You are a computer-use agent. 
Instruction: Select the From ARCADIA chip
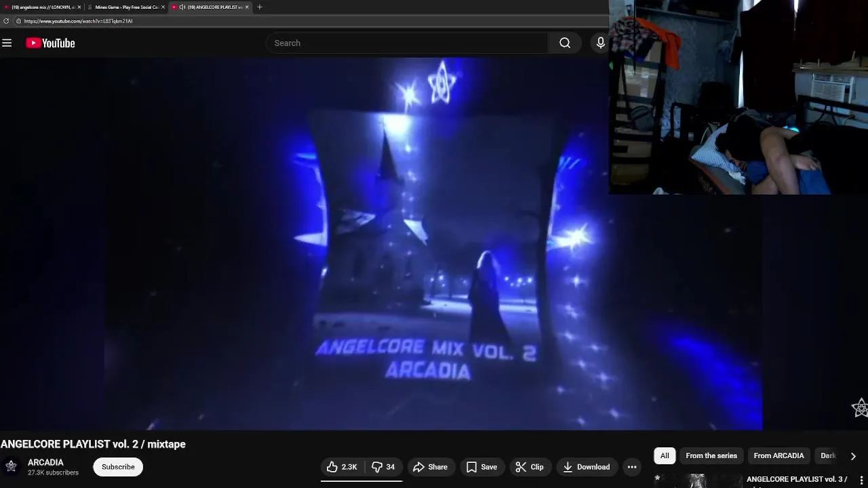(x=778, y=455)
